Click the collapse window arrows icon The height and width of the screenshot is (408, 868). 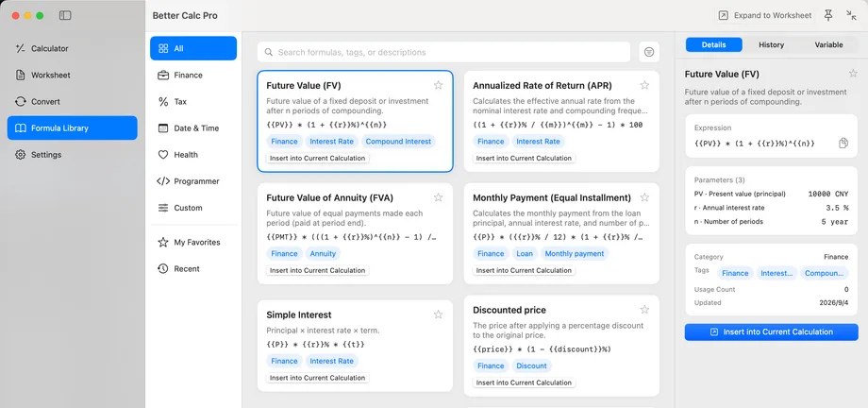tap(851, 15)
